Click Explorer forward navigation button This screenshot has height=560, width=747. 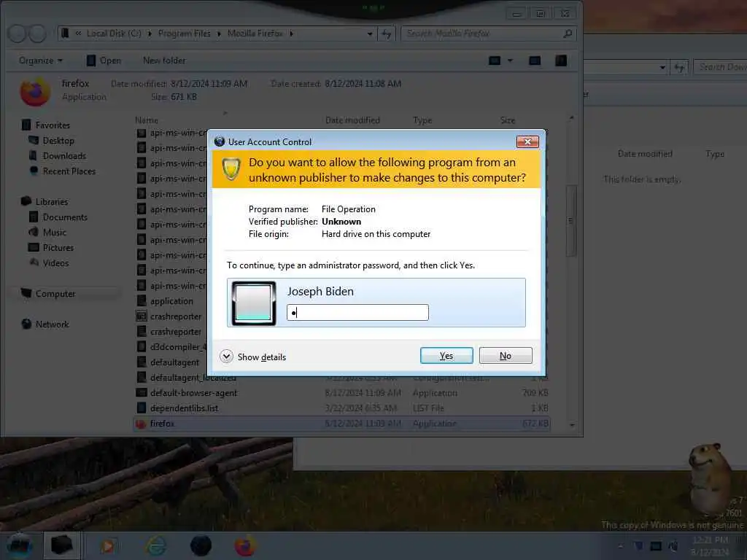[x=38, y=34]
